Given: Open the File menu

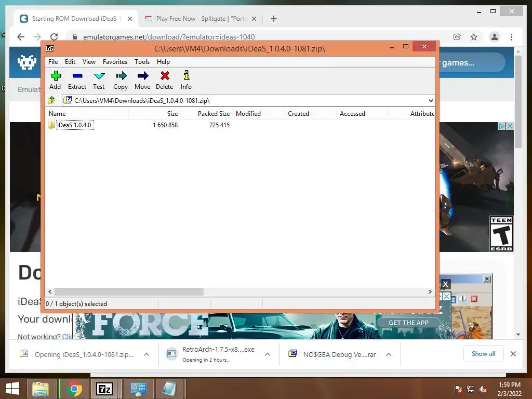Looking at the screenshot, I should tap(53, 62).
